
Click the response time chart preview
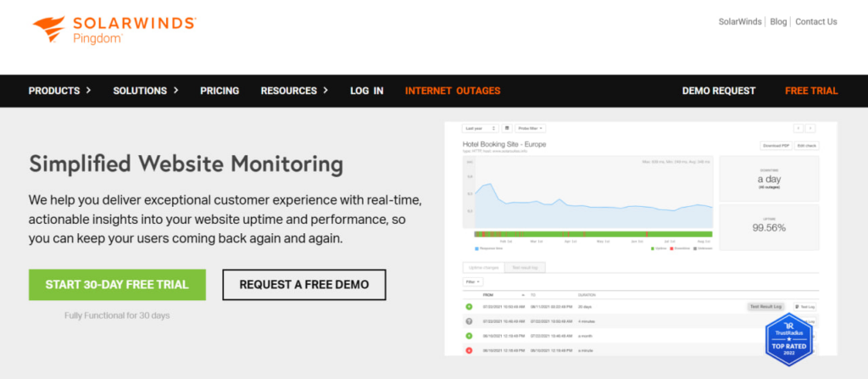pyautogui.click(x=588, y=192)
